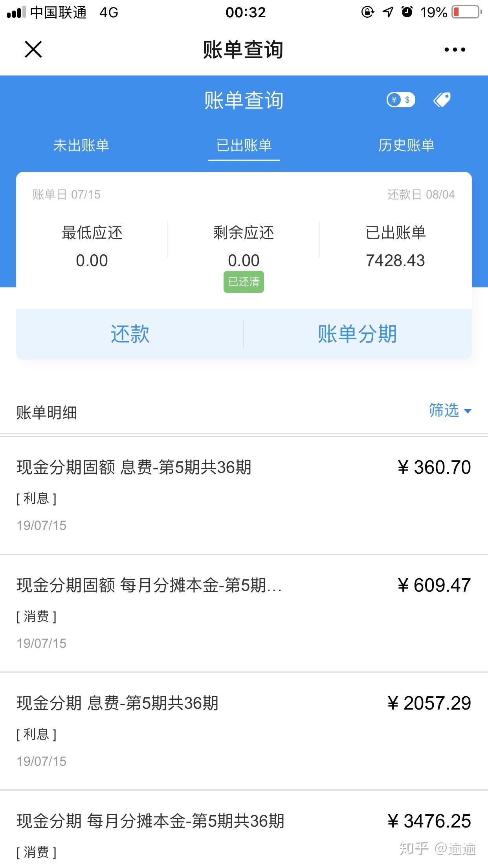This screenshot has height=868, width=488.
Task: Open the 现金分期 息费 ¥2057.29 entry
Action: [244, 731]
